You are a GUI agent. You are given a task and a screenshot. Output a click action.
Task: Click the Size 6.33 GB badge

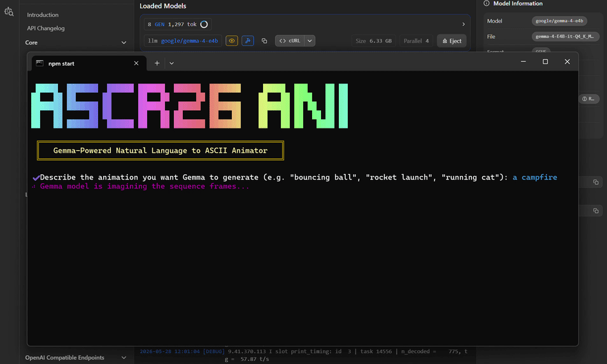[x=374, y=41]
